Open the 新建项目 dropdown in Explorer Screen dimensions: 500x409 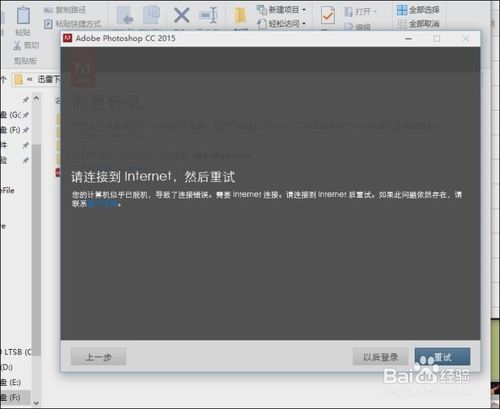[x=281, y=10]
